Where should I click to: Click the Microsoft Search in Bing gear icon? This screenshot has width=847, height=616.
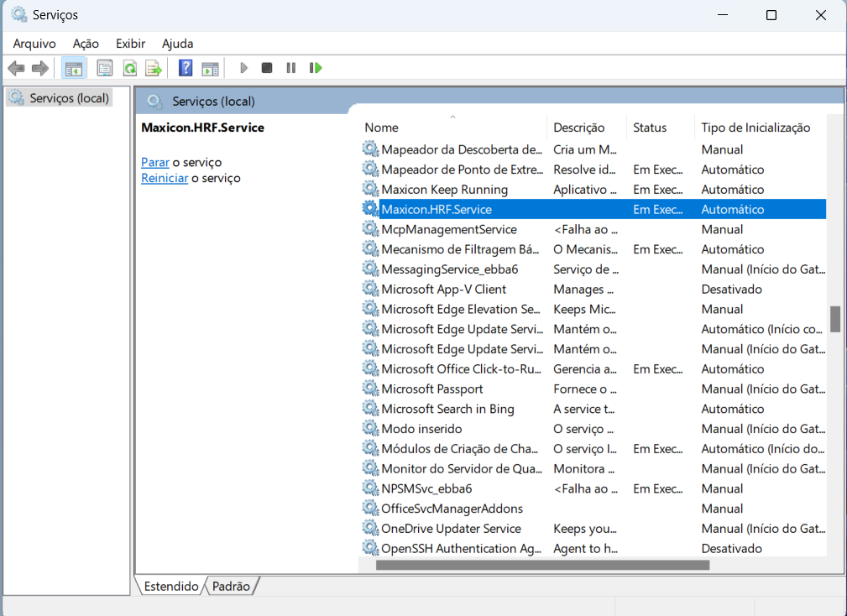pyautogui.click(x=370, y=409)
